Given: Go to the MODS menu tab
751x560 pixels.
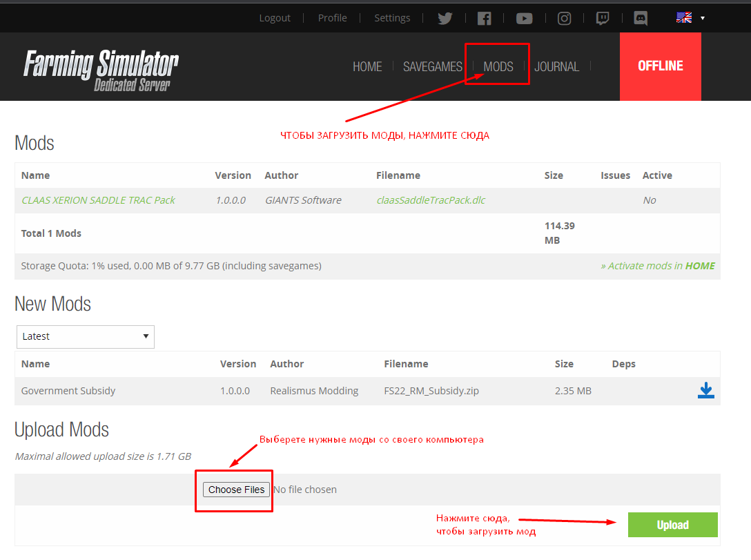Looking at the screenshot, I should coord(498,66).
